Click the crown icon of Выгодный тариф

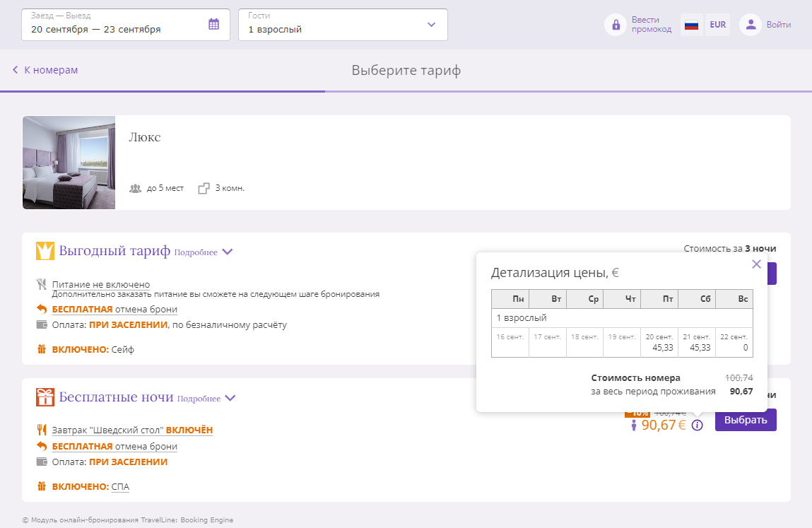tap(45, 251)
